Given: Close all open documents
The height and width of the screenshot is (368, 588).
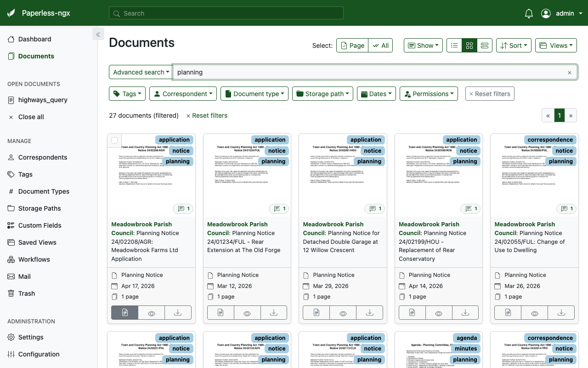Looking at the screenshot, I should click(x=31, y=117).
